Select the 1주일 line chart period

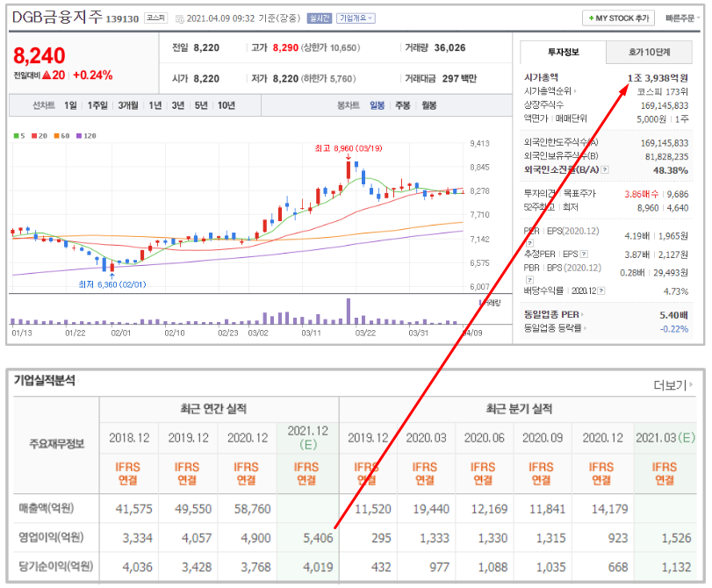pyautogui.click(x=97, y=105)
